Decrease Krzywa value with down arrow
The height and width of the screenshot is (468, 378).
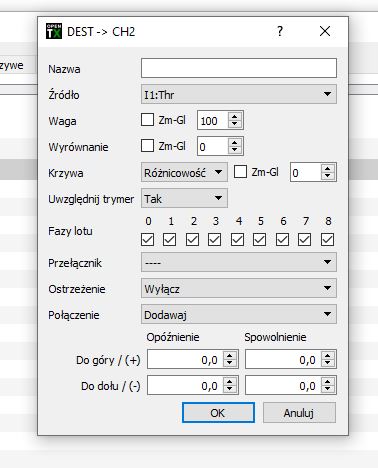pos(328,176)
